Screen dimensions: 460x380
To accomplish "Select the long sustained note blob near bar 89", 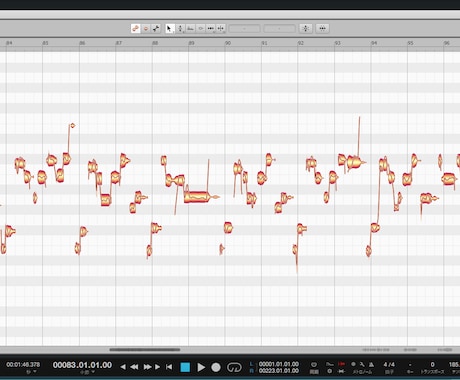I will point(197,197).
